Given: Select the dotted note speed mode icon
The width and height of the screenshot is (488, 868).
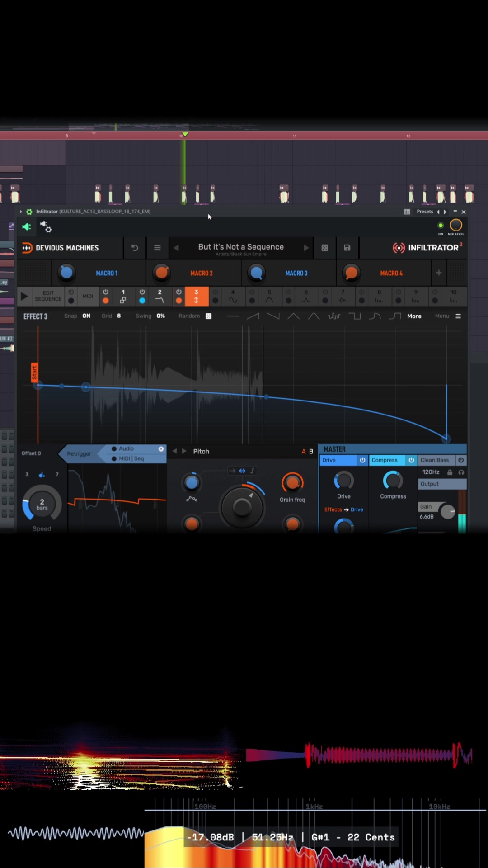Looking at the screenshot, I should tap(42, 474).
